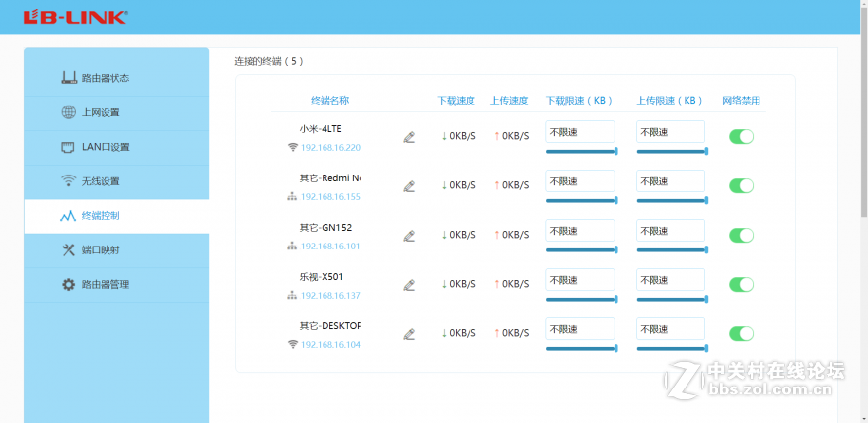The width and height of the screenshot is (868, 423).
Task: Click the upload limit field for 其它-DESKTOP device
Action: 671,329
